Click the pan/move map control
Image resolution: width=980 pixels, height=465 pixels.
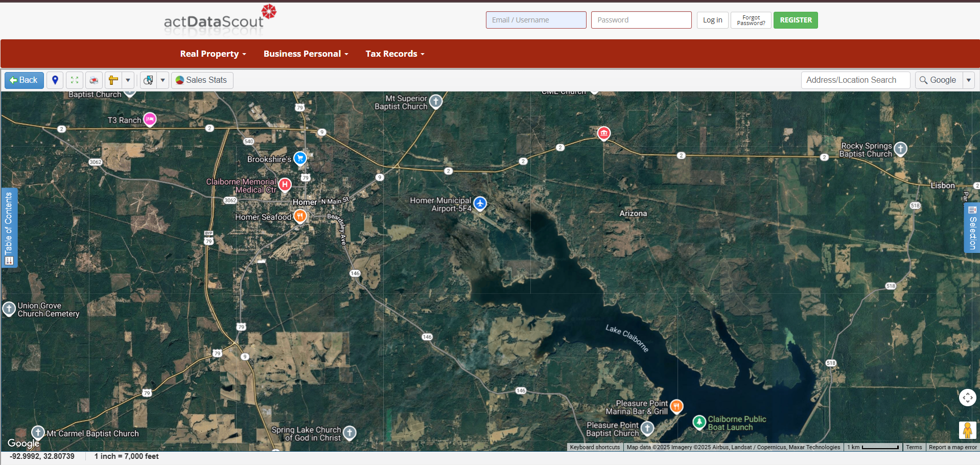point(967,398)
